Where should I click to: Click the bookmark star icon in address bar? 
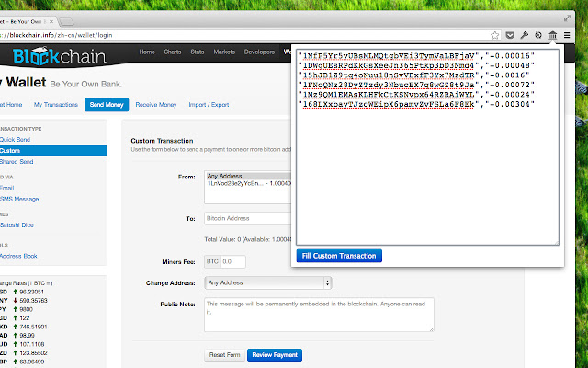(495, 35)
